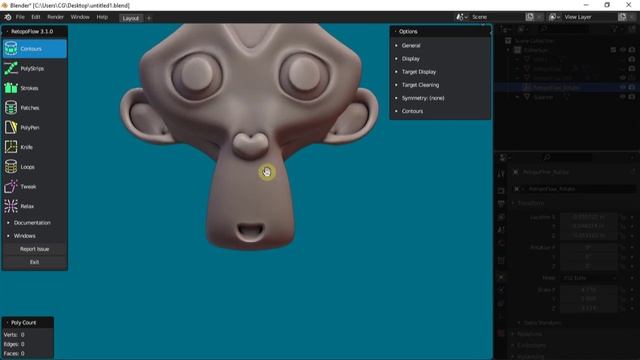The image size is (640, 360).
Task: Collapse the Poly Count panel
Action: click(7, 322)
